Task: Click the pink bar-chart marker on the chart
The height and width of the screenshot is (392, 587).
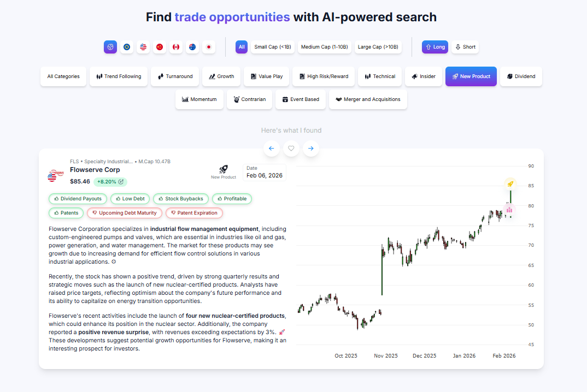Action: pyautogui.click(x=509, y=210)
